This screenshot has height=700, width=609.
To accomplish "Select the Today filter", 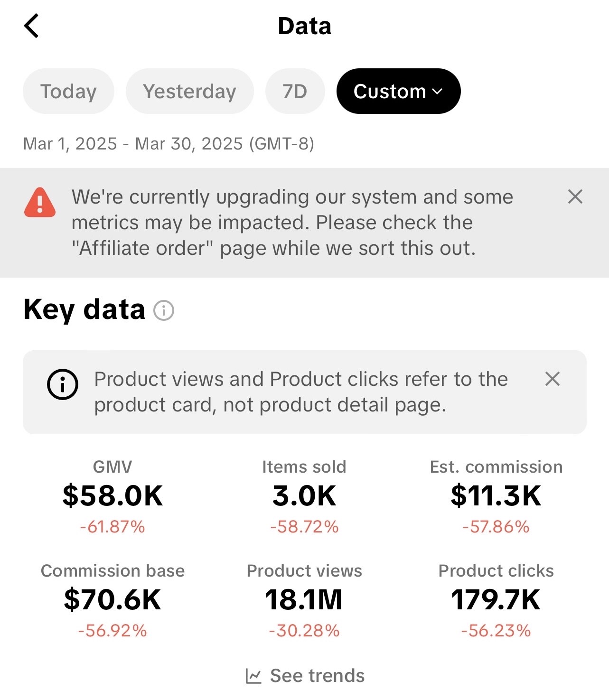I will tap(68, 91).
